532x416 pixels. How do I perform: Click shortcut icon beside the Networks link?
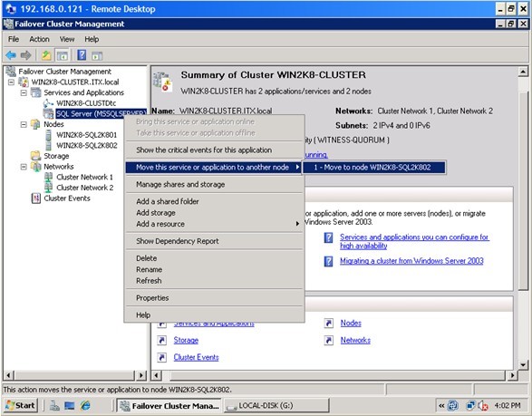[x=328, y=340]
